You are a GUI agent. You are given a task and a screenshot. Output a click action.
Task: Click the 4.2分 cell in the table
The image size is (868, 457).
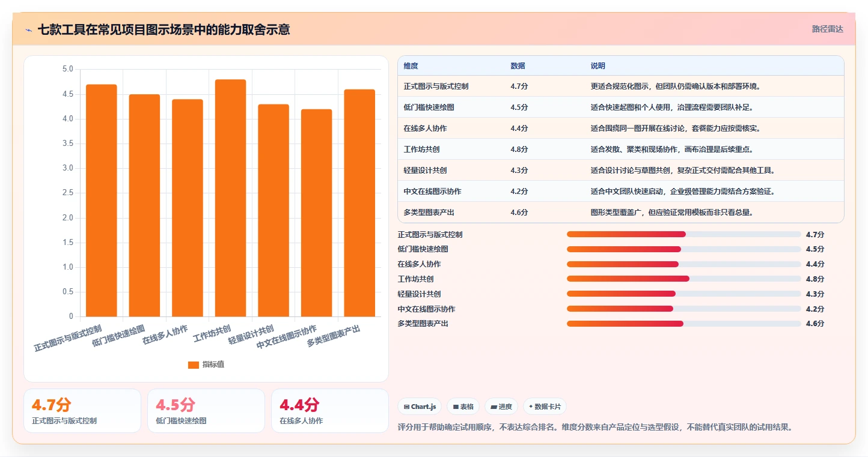519,192
